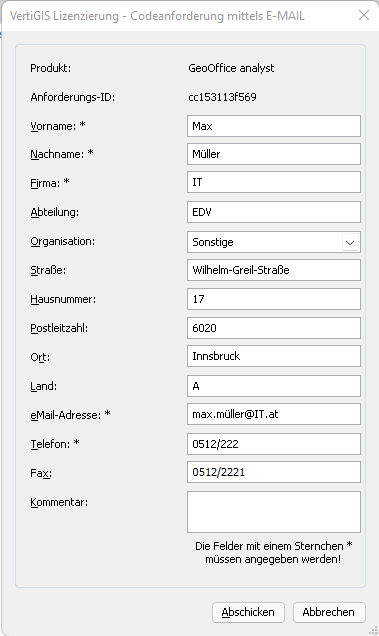The image size is (379, 636).
Task: Click the Organisation label
Action: [62, 241]
